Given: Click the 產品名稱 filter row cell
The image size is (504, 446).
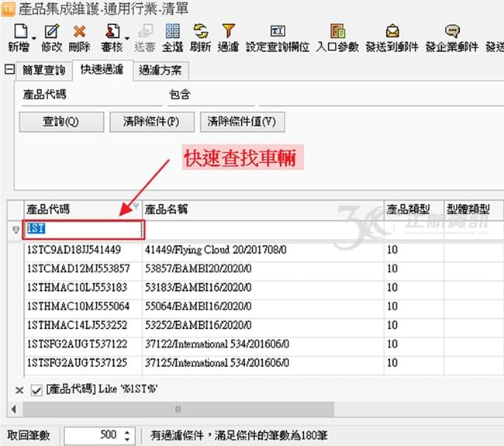Looking at the screenshot, I should point(263,230).
